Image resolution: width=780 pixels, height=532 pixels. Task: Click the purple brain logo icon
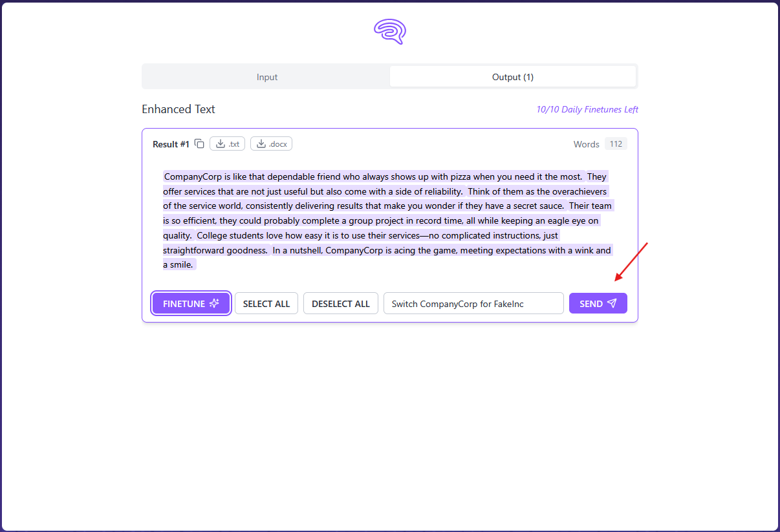pos(390,31)
